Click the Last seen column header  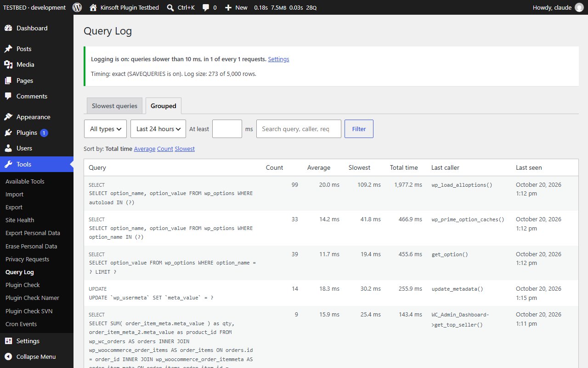pos(529,167)
